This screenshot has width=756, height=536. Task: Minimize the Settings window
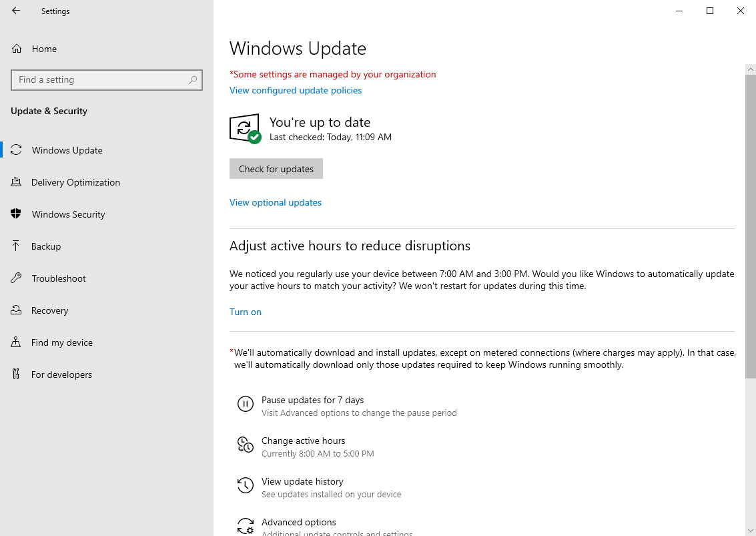(x=679, y=11)
